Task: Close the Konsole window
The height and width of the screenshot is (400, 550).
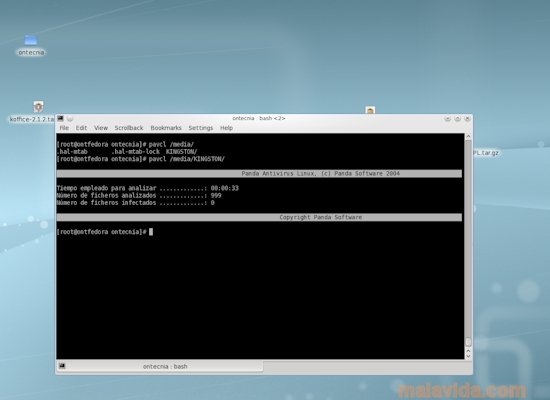Action: pos(467,119)
